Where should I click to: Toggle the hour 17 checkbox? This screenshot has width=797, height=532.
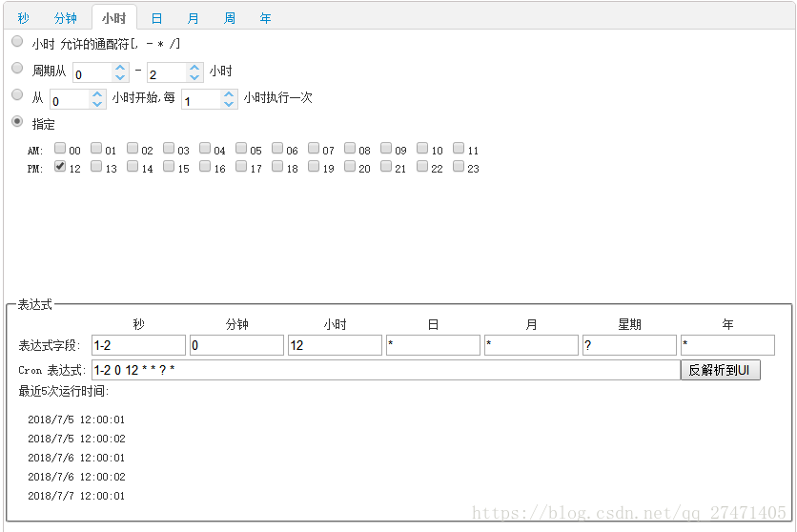click(241, 166)
